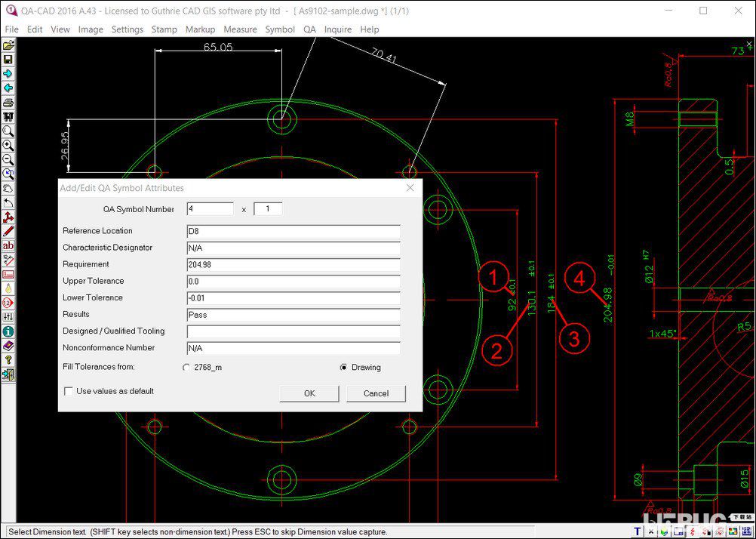This screenshot has width=756, height=539.
Task: Open the Image menu
Action: (91, 29)
